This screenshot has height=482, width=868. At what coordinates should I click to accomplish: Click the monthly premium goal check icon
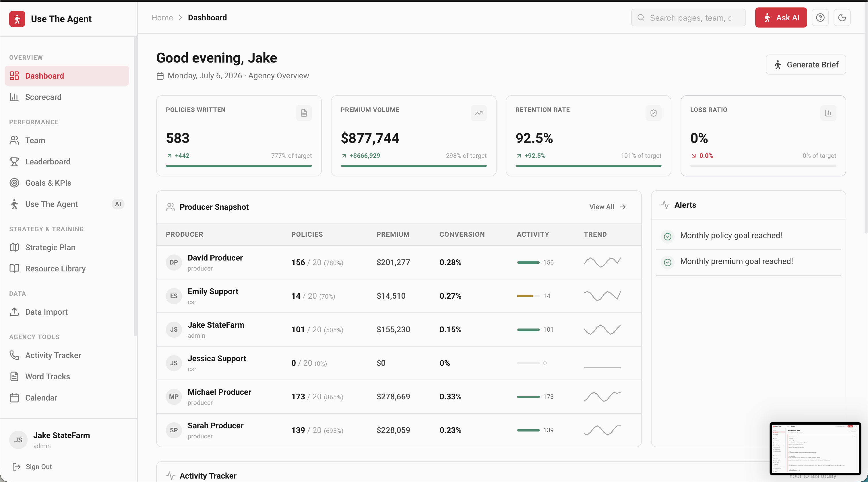pyautogui.click(x=668, y=262)
